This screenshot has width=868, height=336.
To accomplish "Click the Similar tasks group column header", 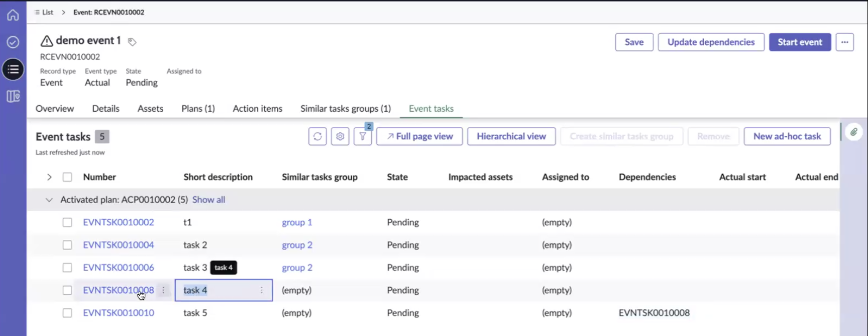I will (x=319, y=177).
